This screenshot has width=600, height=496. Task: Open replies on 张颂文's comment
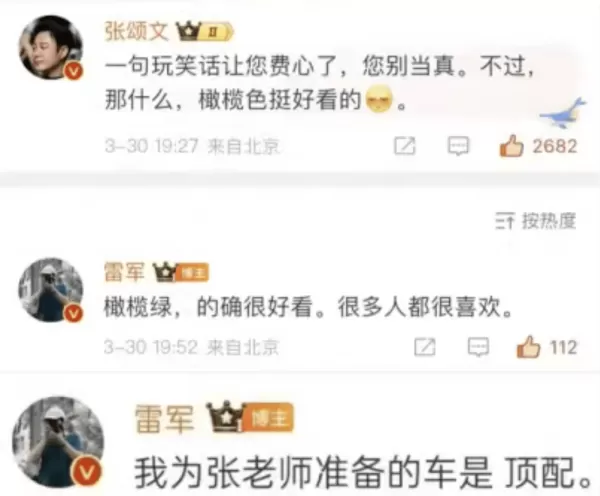tap(458, 146)
